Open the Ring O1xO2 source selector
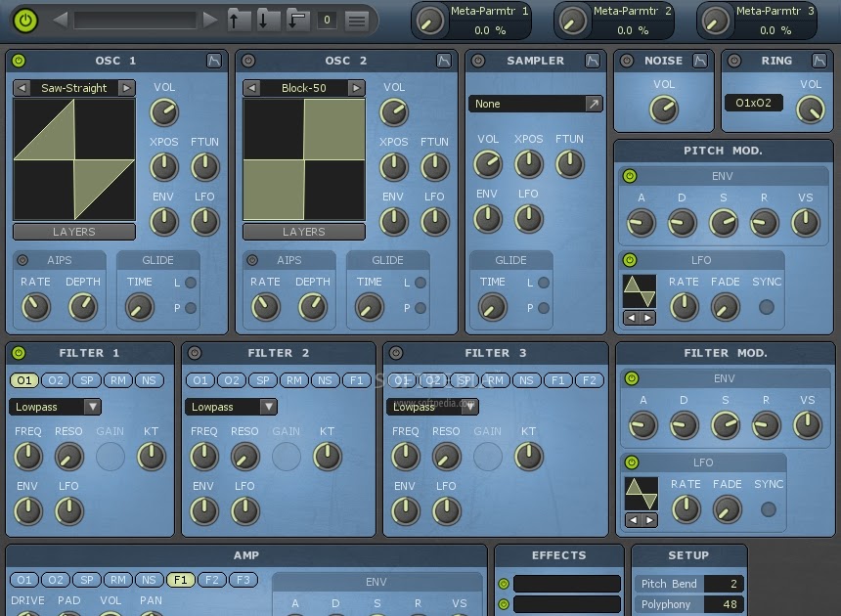 pyautogui.click(x=754, y=103)
